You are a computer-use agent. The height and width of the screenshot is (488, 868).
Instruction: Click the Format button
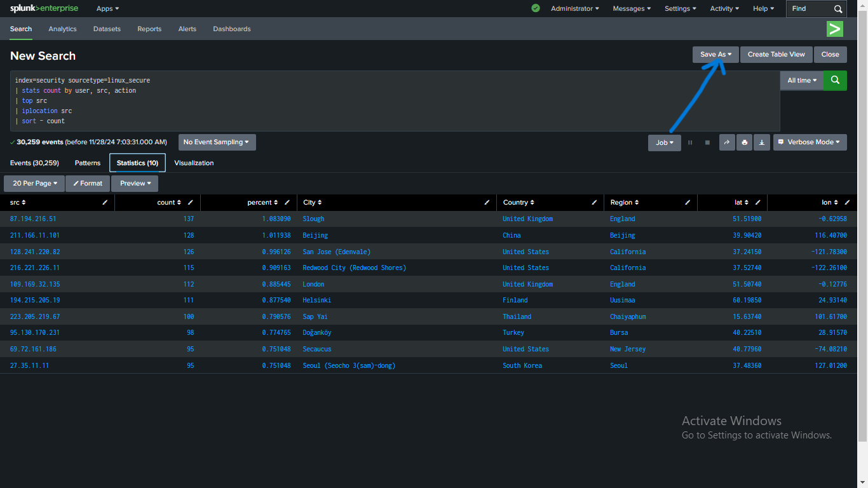click(87, 183)
